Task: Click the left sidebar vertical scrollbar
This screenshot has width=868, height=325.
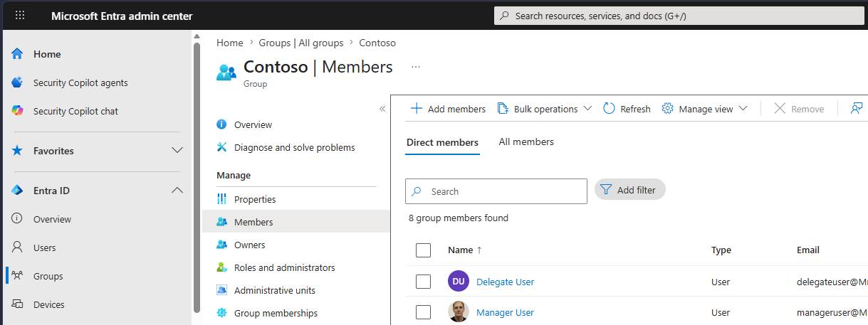Action: point(197,178)
